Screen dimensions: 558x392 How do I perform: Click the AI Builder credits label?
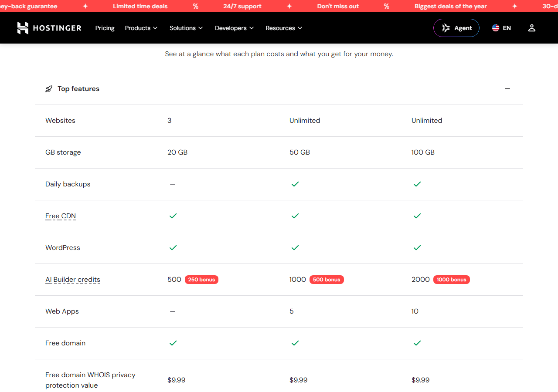coord(73,280)
